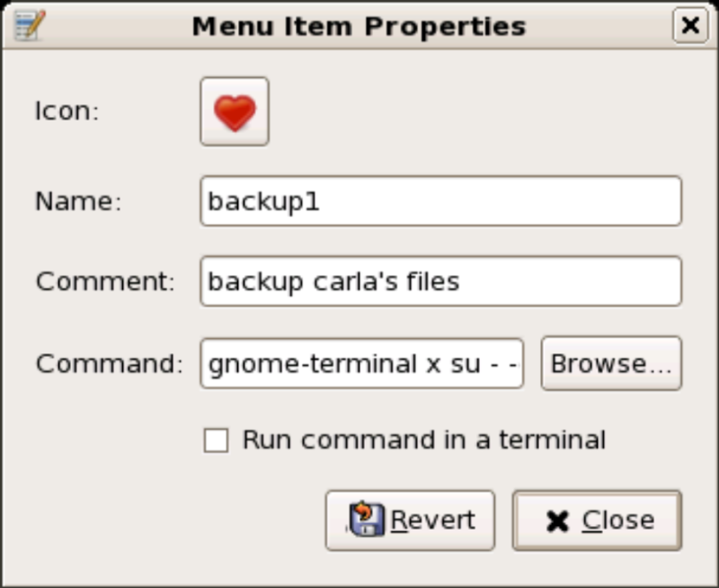Click the notepad pencil window menu icon
Screen dimensions: 719x588
30,25
